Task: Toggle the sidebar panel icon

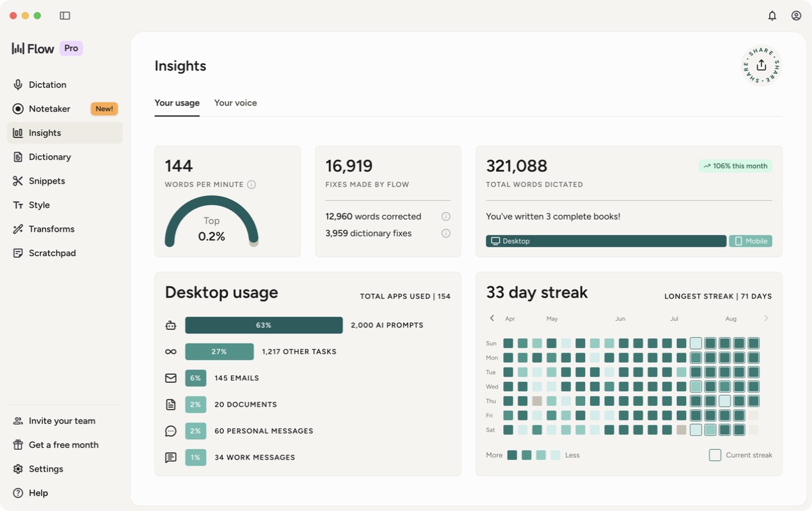Action: coord(65,15)
